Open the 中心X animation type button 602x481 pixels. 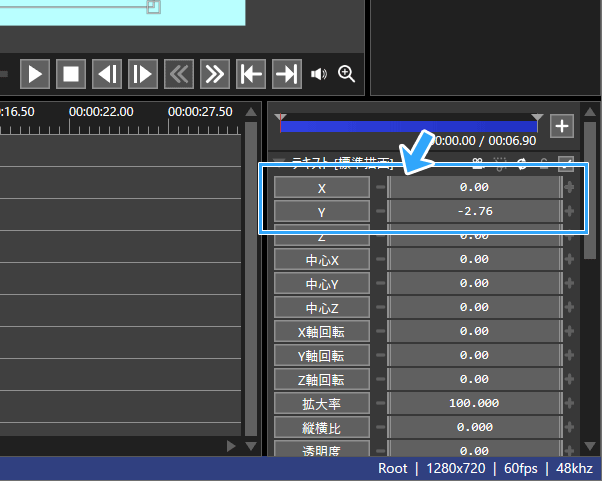click(322, 260)
